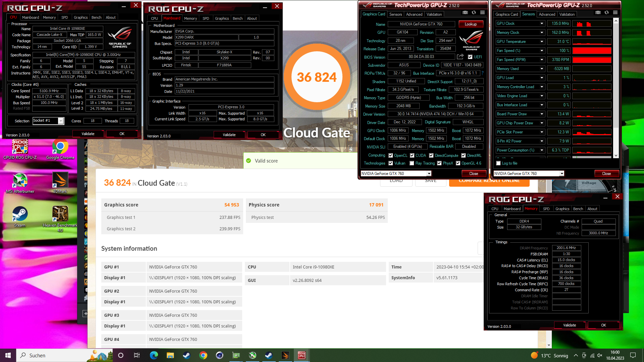Expand the Memory Used sensor dropdown
The image size is (644, 362).
coord(541,69)
